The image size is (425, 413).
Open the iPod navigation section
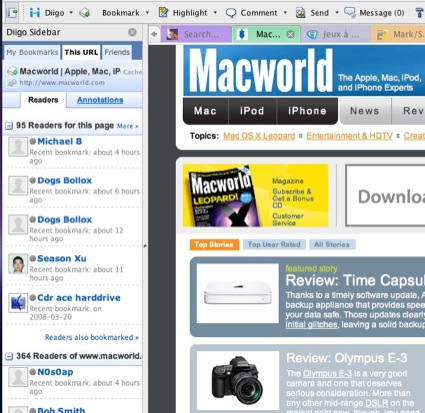click(x=252, y=111)
